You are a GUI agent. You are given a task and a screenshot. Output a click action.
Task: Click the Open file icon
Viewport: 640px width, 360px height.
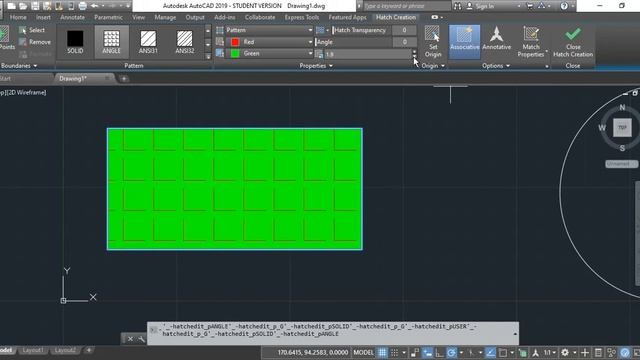[x=23, y=6]
